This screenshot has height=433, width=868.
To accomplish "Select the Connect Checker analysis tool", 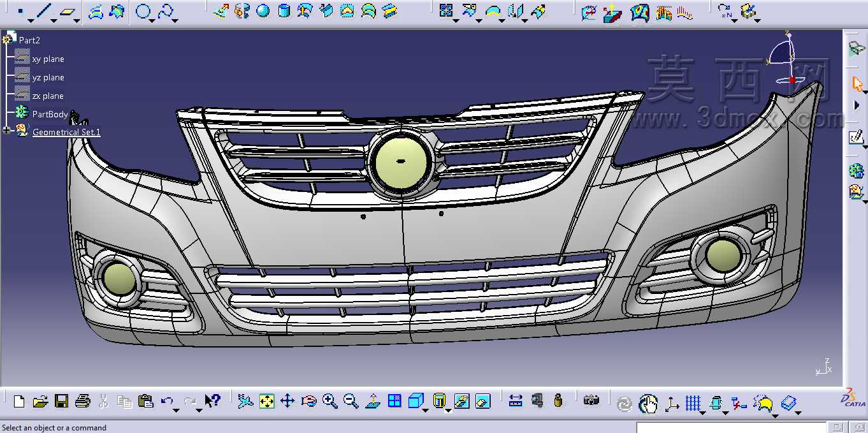I will tap(590, 12).
